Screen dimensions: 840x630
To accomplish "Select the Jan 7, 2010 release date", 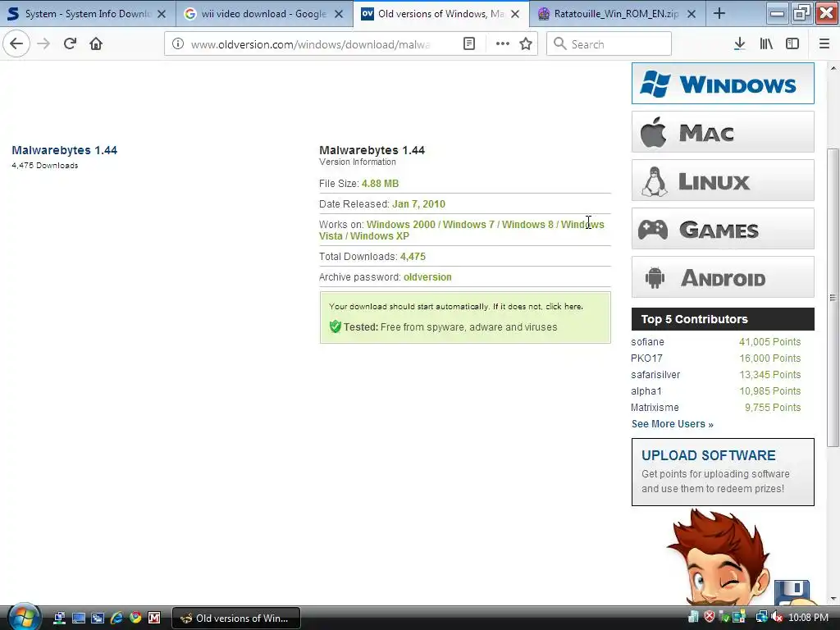I will (x=418, y=204).
